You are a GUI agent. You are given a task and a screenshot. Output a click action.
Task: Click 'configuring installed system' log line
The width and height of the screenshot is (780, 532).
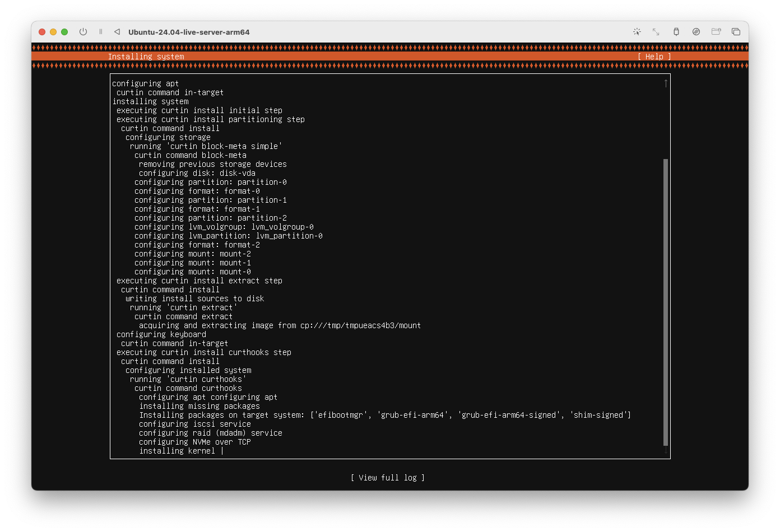tap(188, 370)
